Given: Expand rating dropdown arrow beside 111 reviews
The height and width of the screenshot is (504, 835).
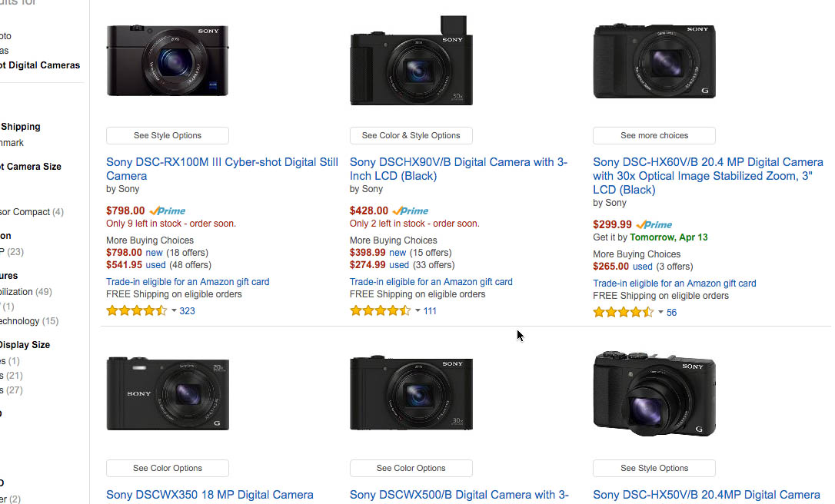Looking at the screenshot, I should point(417,311).
